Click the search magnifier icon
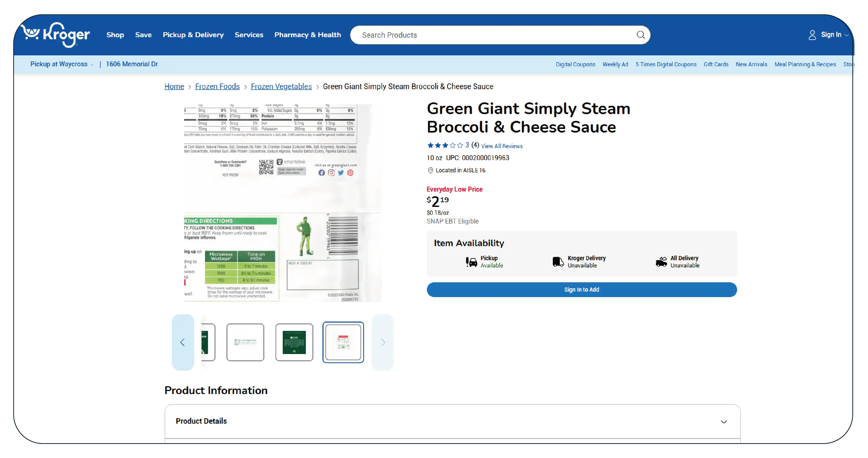The image size is (868, 458). (x=640, y=35)
